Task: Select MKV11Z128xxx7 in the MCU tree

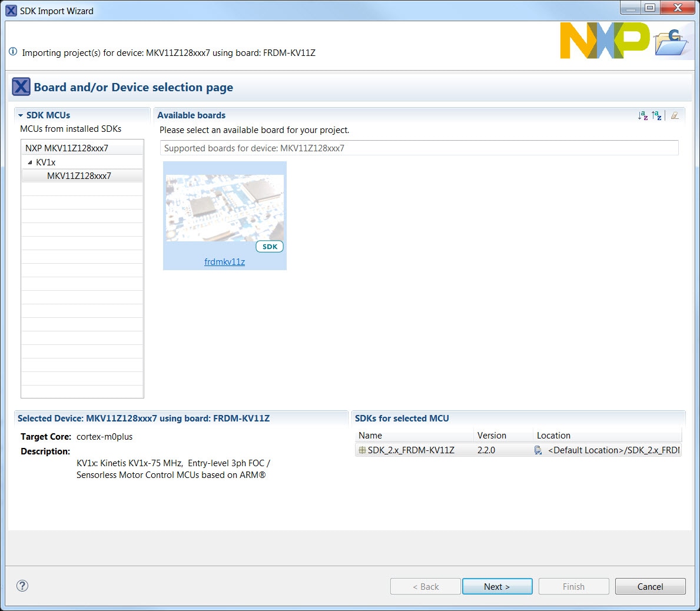Action: tap(79, 176)
